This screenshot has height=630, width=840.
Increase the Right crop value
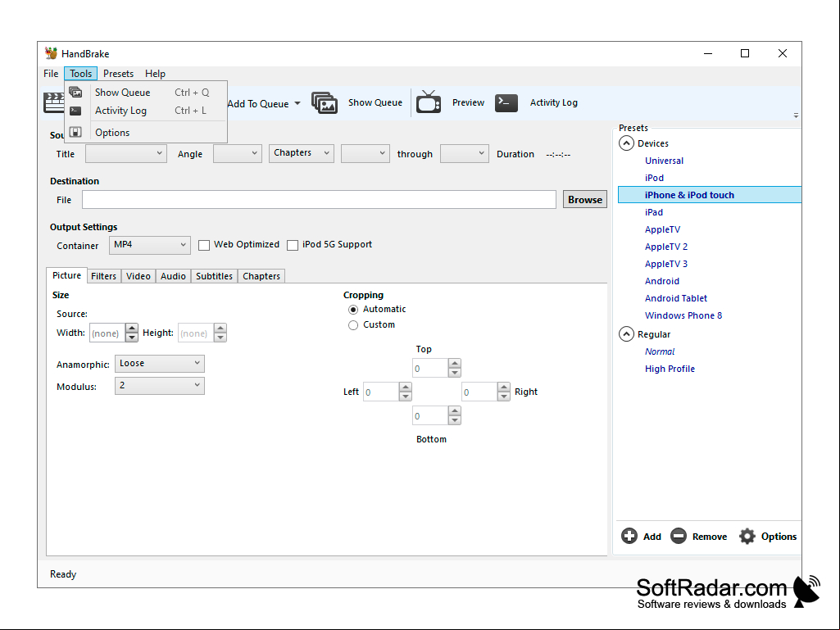pyautogui.click(x=503, y=387)
